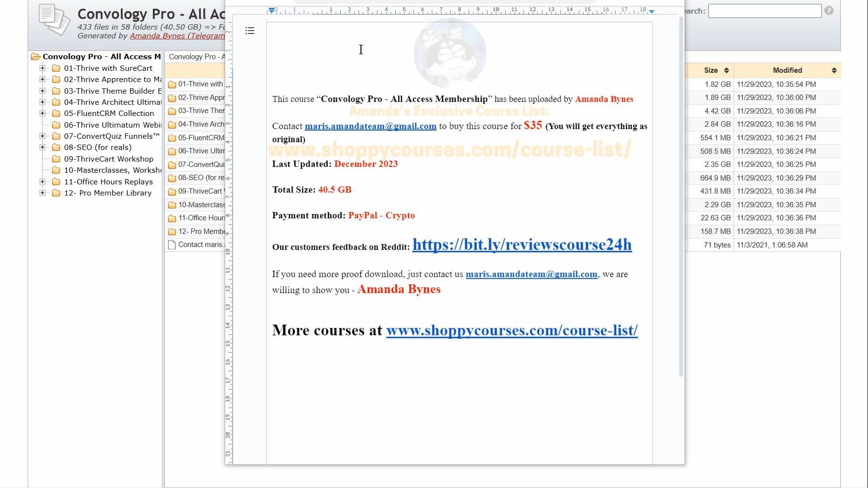Open 03-Thrive Them folder in file list

tap(201, 111)
